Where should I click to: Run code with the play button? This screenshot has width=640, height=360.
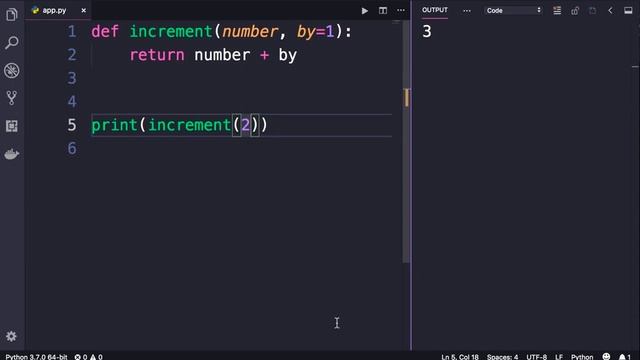click(364, 11)
